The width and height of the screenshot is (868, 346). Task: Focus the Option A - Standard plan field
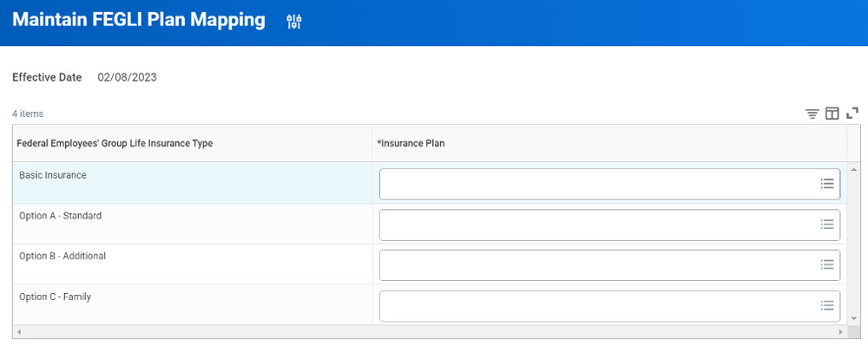pos(609,225)
